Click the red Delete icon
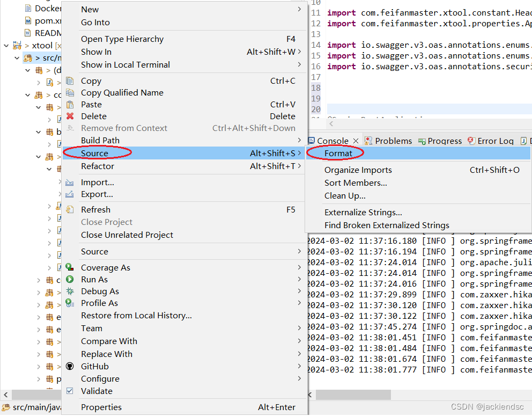This screenshot has width=532, height=416. click(x=70, y=116)
